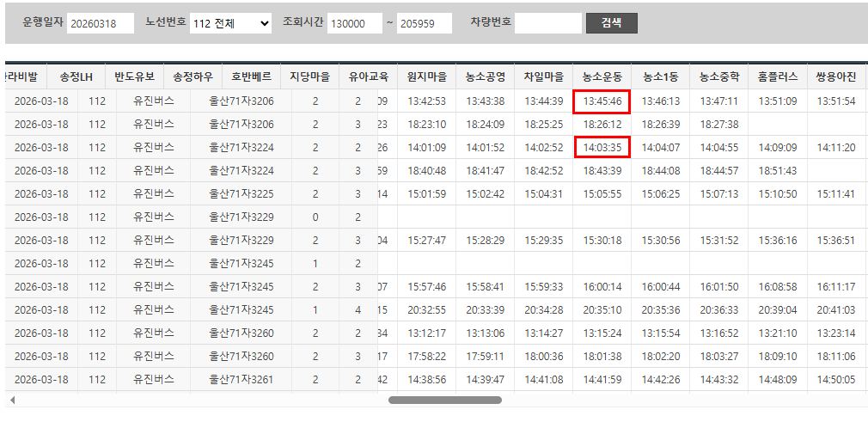Screen dimensions: 868x428
Task: Click the 원지마을 column header
Action: 426,76
